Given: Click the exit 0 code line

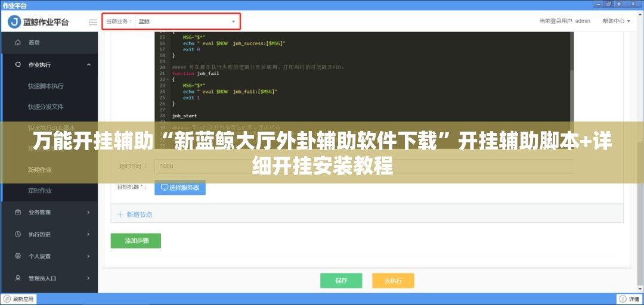Looking at the screenshot, I should pos(191,49).
